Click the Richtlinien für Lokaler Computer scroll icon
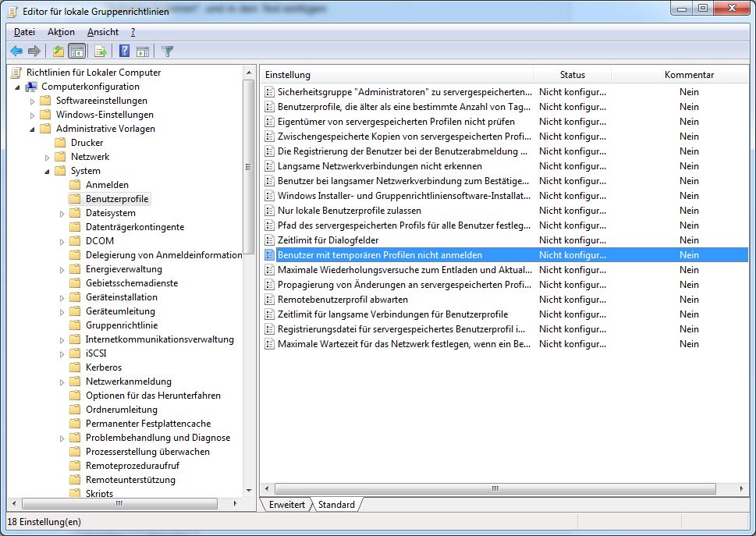756x536 pixels. [x=16, y=73]
